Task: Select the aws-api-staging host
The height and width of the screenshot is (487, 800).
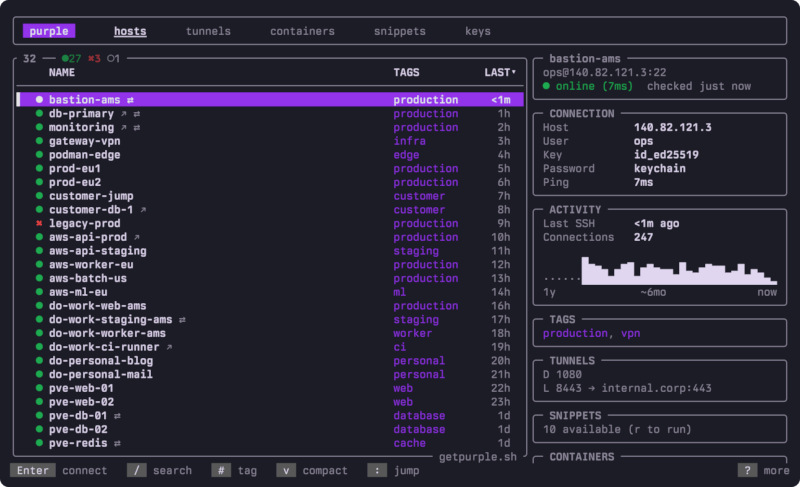Action: click(x=270, y=251)
